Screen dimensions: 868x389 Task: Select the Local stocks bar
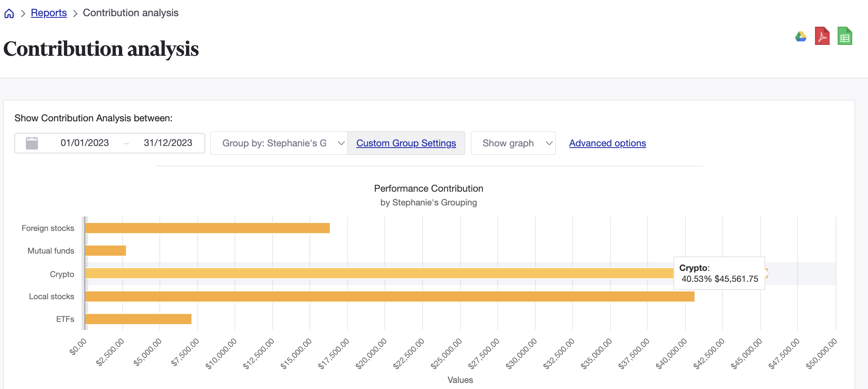click(x=364, y=296)
